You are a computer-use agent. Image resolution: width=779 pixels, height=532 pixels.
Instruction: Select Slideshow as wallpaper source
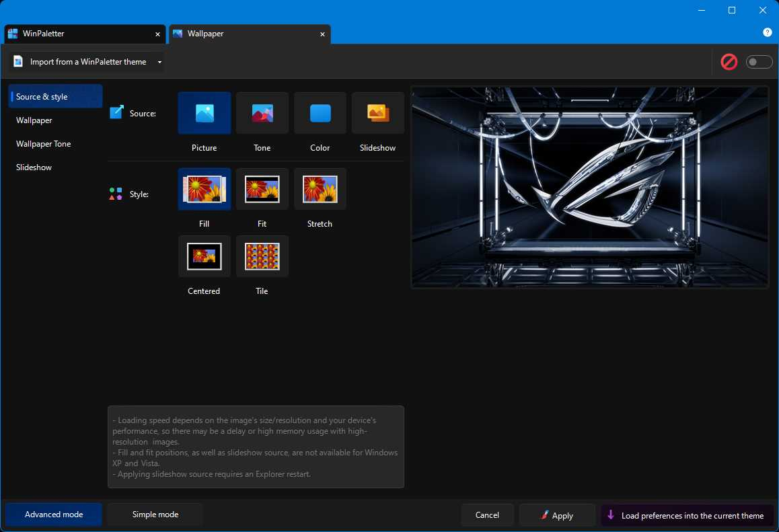(377, 113)
